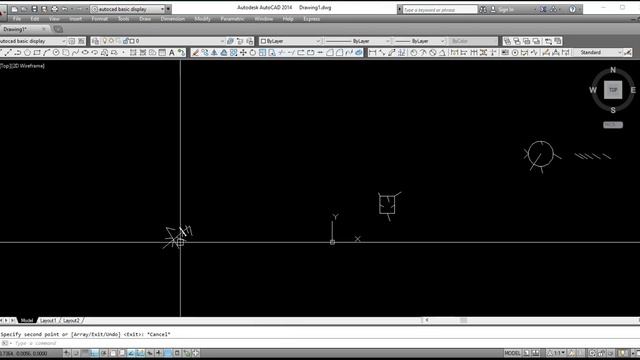The height and width of the screenshot is (360, 640).
Task: Select the Spline draw tool
Action: (x=76, y=53)
